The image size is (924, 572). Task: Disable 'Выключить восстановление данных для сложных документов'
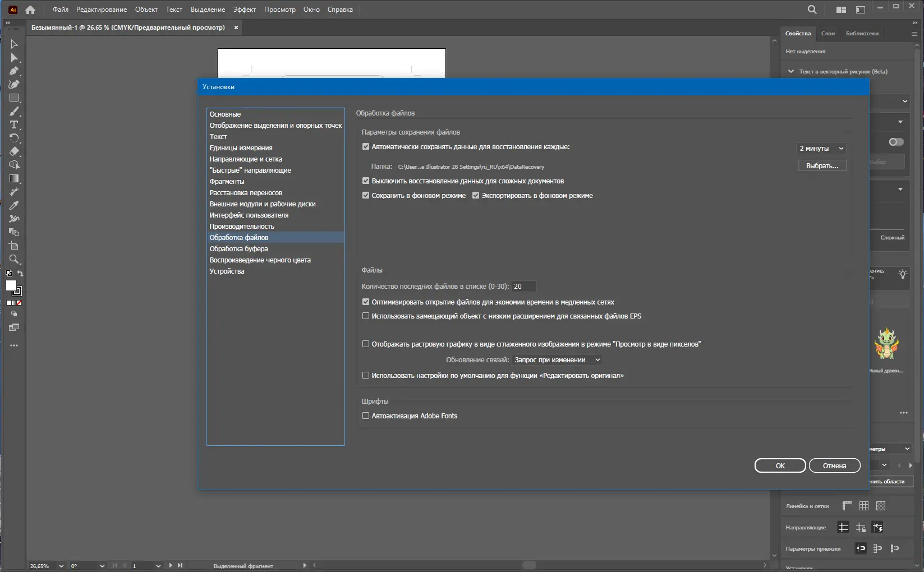pos(366,181)
